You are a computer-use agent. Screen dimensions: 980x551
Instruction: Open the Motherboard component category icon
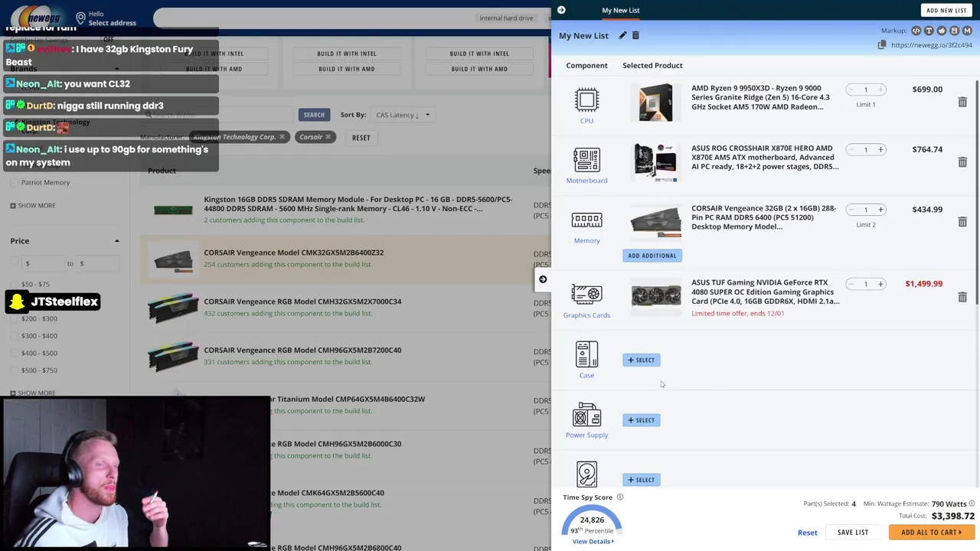tap(586, 160)
